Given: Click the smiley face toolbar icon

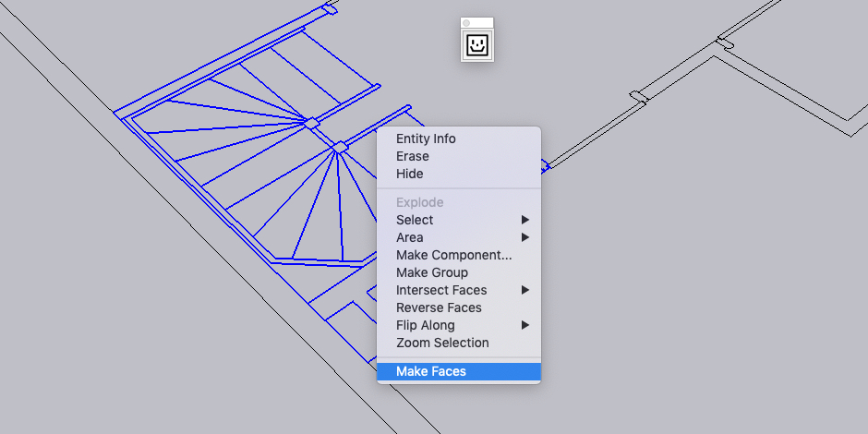Looking at the screenshot, I should coord(476,45).
